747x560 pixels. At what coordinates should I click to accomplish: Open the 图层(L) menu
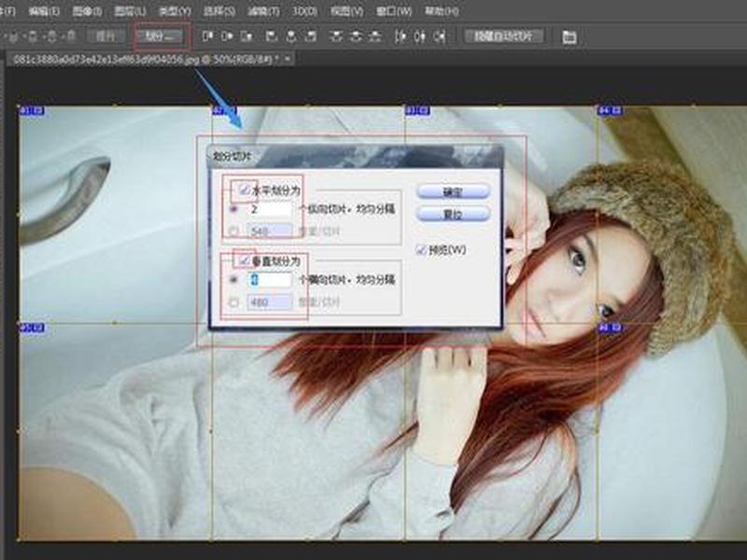click(x=130, y=11)
